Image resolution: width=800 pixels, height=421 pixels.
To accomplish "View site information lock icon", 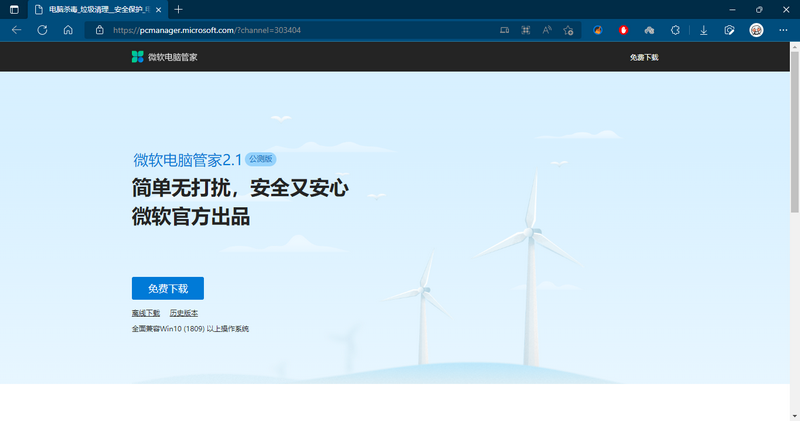I will 100,30.
